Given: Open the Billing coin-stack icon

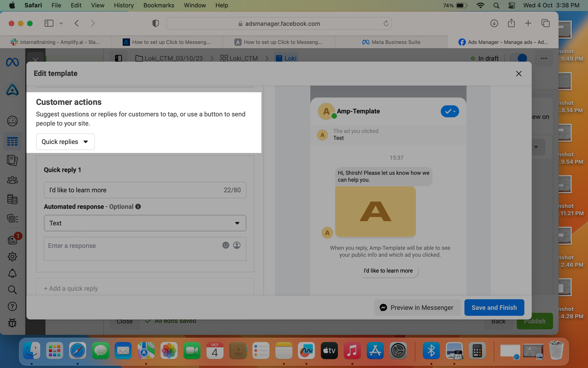Looking at the screenshot, I should pos(12,199).
